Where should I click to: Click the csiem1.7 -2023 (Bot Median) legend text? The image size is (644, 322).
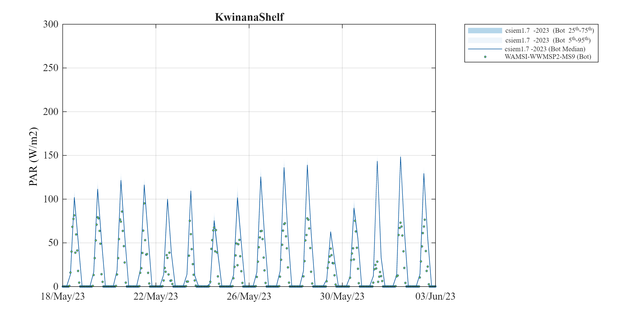click(x=545, y=49)
